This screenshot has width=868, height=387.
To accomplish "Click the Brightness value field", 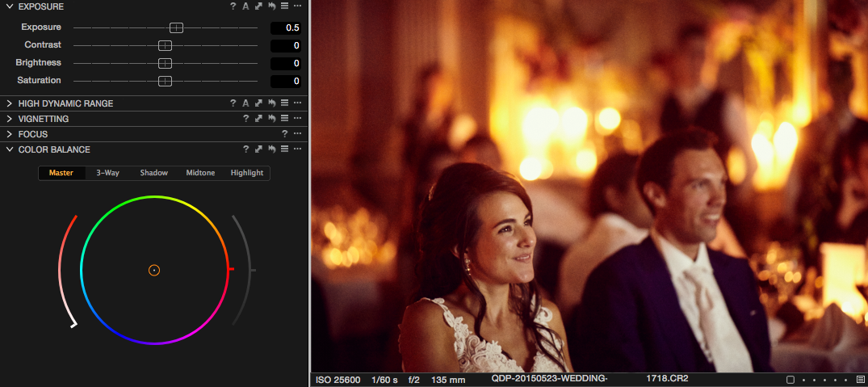I will pos(286,63).
